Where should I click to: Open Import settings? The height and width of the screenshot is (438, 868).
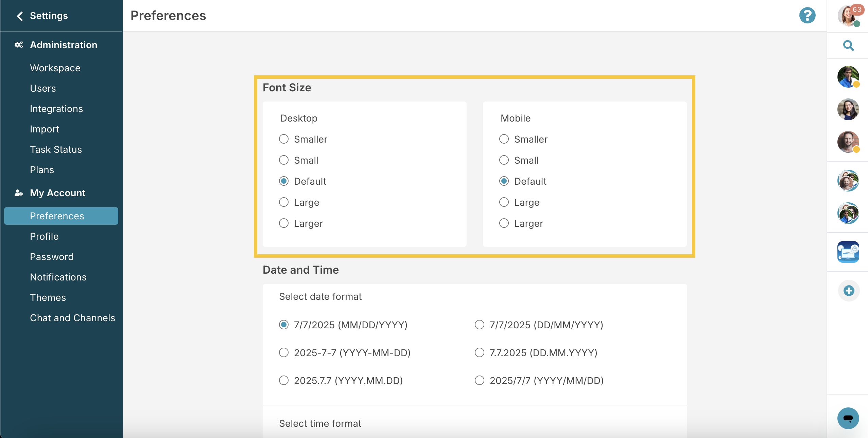pos(45,129)
